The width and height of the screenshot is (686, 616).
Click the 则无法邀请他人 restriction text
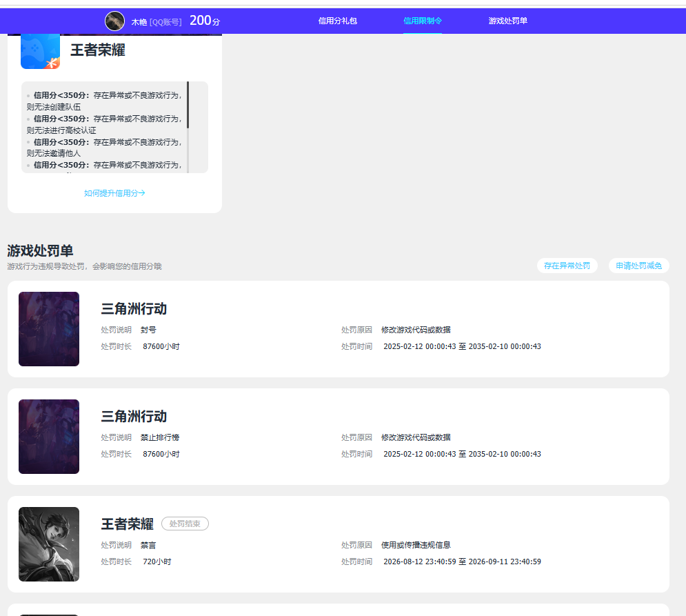(54, 153)
